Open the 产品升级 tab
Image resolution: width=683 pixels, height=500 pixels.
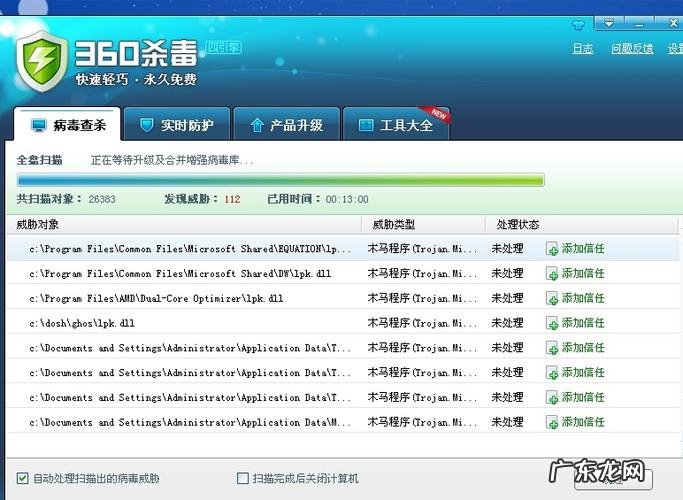coord(287,124)
